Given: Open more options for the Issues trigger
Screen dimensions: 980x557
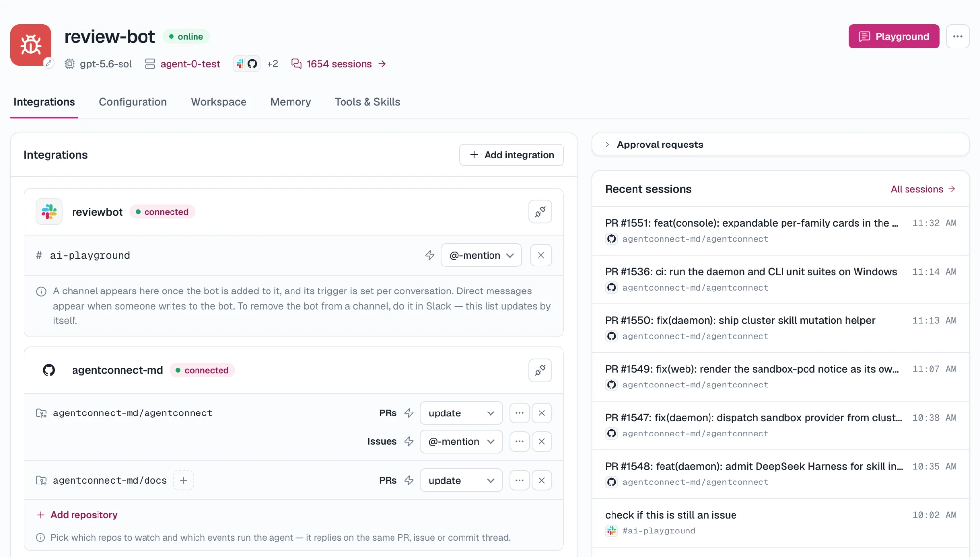Looking at the screenshot, I should [519, 441].
